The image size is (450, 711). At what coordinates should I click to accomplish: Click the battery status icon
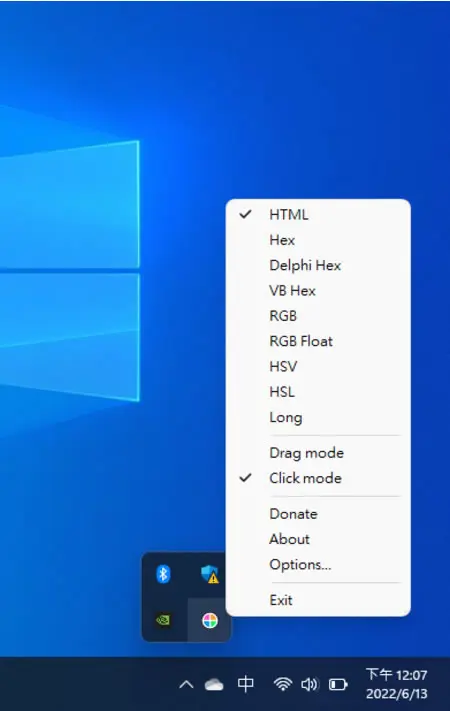(338, 684)
